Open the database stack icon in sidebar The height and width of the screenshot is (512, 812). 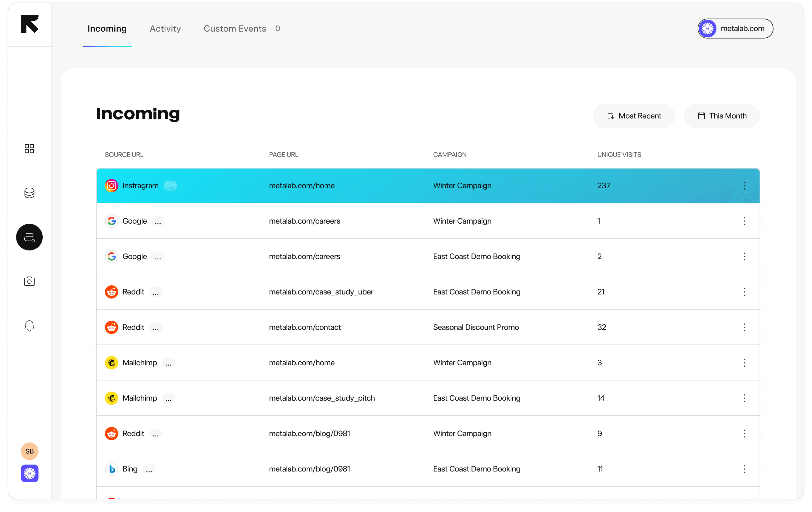(29, 193)
